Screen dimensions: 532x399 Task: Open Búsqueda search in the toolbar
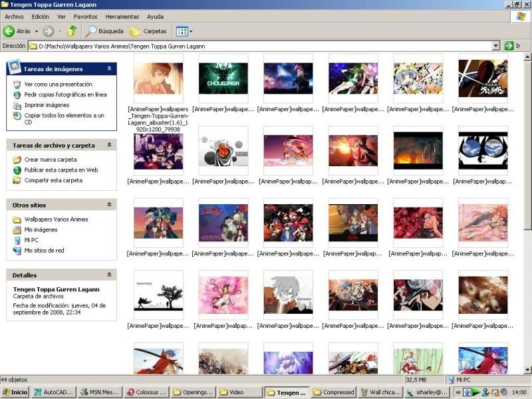pos(104,31)
